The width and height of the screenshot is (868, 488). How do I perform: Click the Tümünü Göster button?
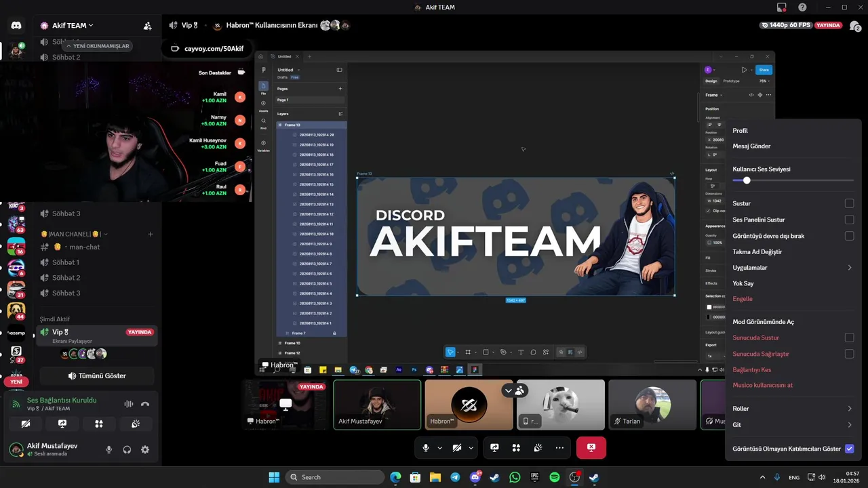97,376
